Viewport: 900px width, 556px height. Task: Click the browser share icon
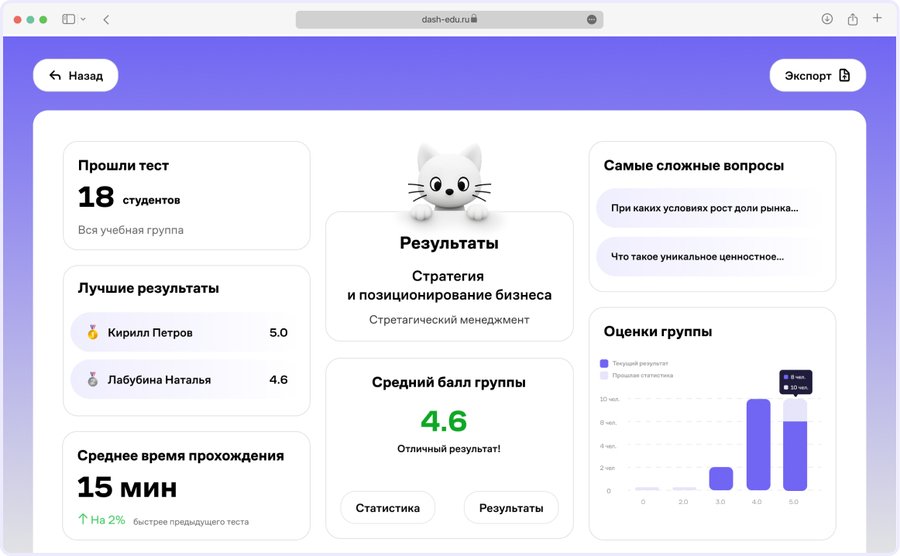pos(853,19)
